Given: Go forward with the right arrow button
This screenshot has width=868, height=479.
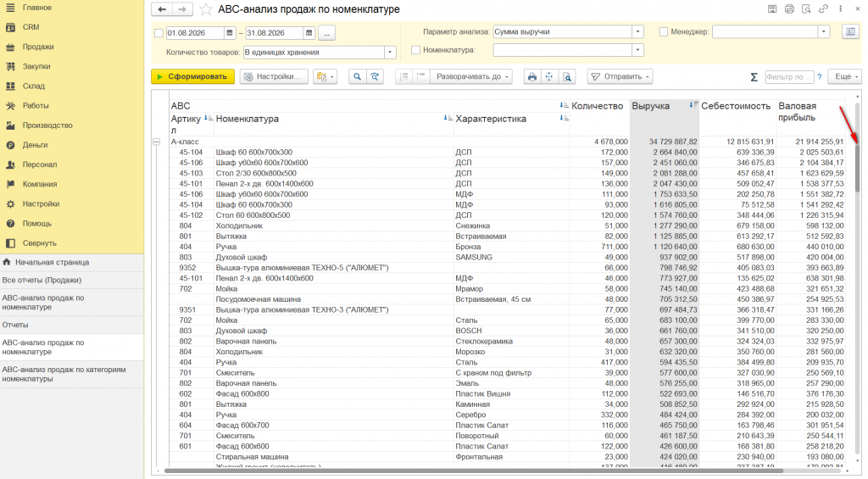Looking at the screenshot, I should tap(182, 9).
